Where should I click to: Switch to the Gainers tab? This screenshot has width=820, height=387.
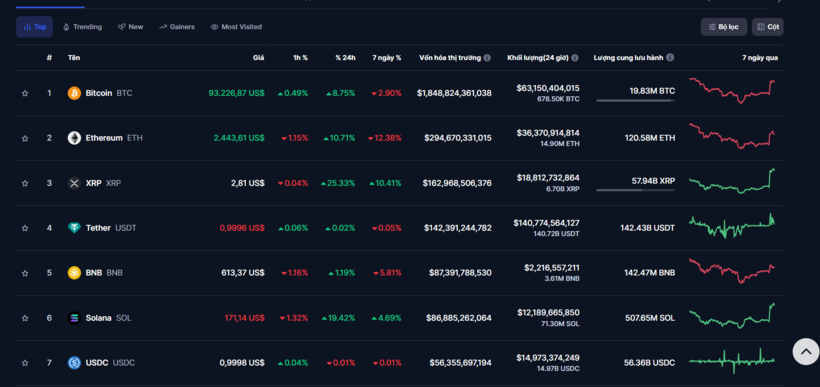pos(177,27)
